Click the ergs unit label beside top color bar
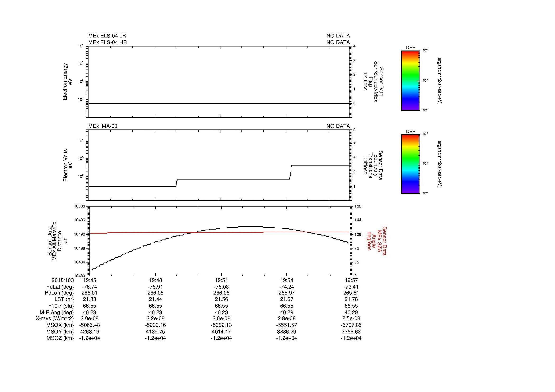Screen dimensions: 555x392 click(x=439, y=81)
